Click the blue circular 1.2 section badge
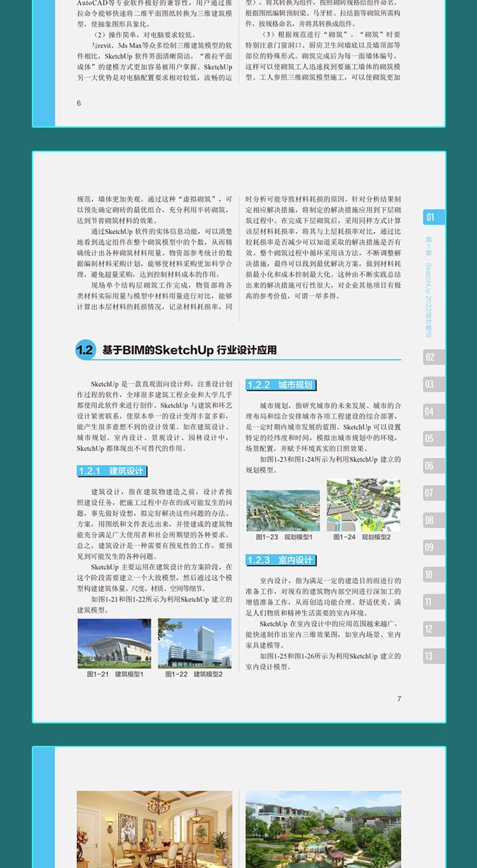 [x=85, y=350]
